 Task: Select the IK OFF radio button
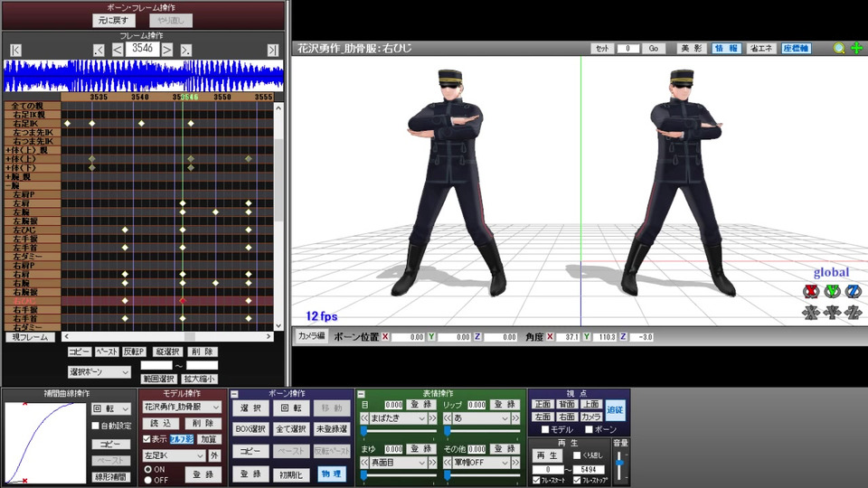coord(148,480)
